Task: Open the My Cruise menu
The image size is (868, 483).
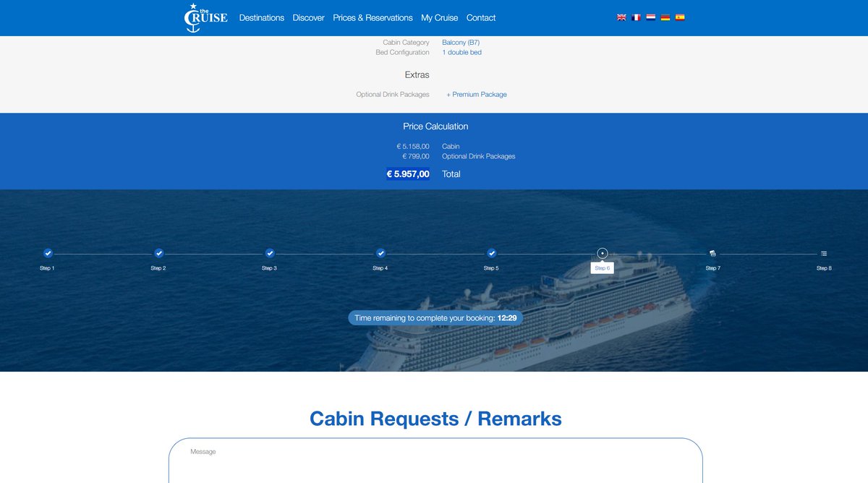Action: [x=440, y=18]
